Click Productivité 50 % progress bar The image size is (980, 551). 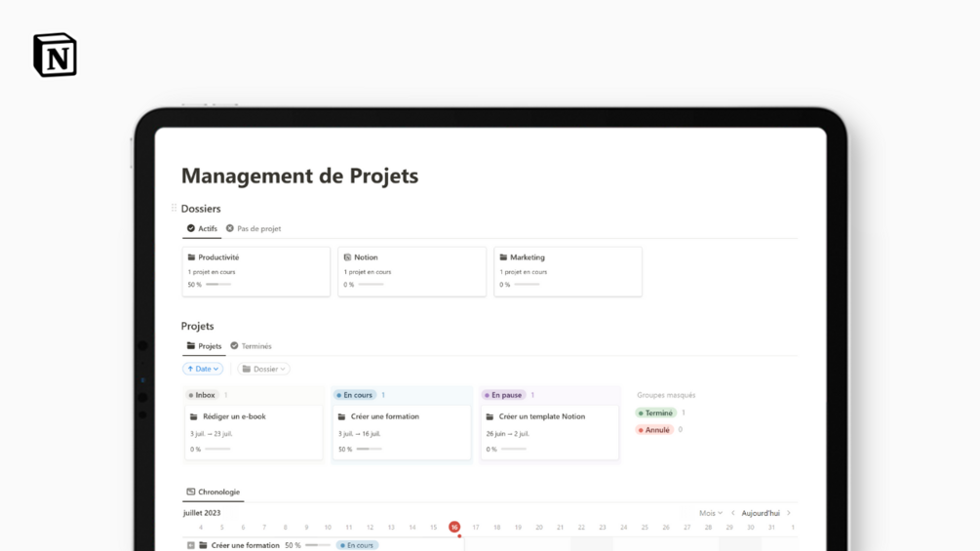click(218, 284)
